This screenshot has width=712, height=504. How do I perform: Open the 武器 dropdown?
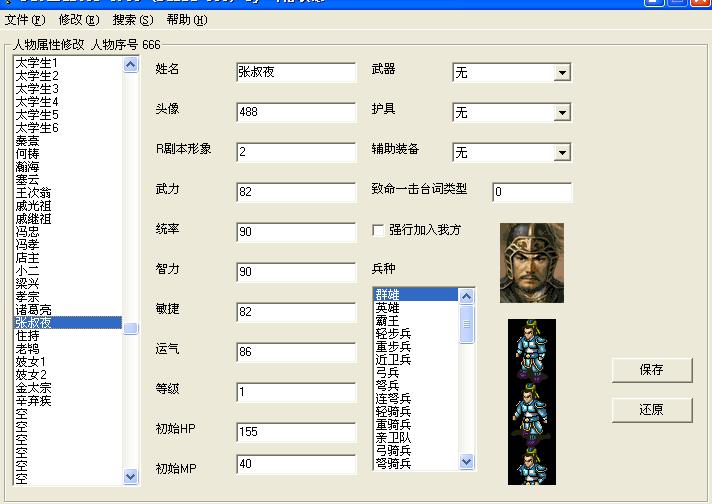pos(561,73)
